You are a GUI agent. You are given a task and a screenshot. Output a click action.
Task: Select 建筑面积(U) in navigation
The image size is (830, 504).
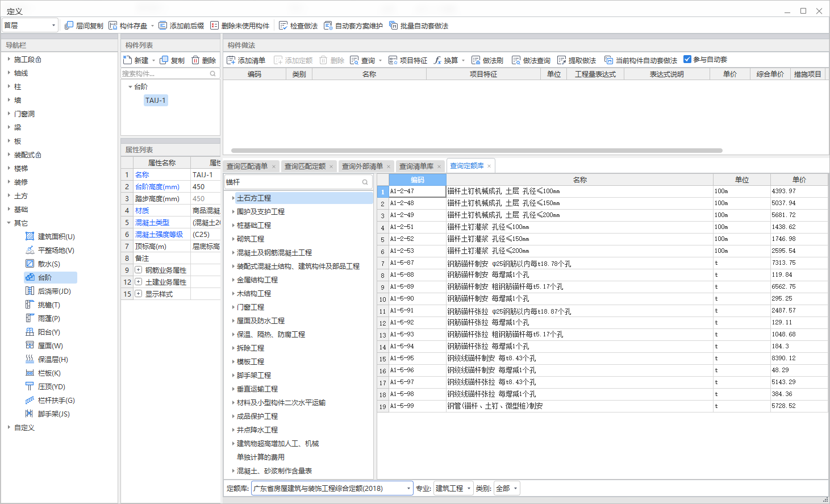[50, 236]
